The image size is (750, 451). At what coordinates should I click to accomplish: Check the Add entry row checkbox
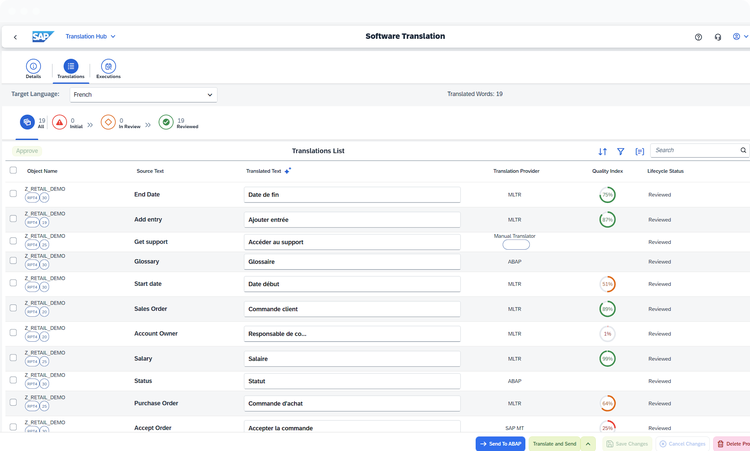[x=13, y=219]
